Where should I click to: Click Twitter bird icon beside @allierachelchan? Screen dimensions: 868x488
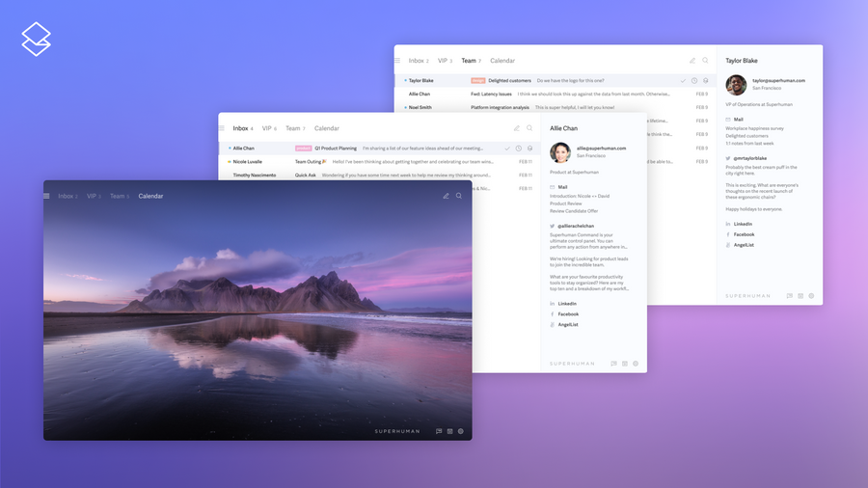(552, 226)
